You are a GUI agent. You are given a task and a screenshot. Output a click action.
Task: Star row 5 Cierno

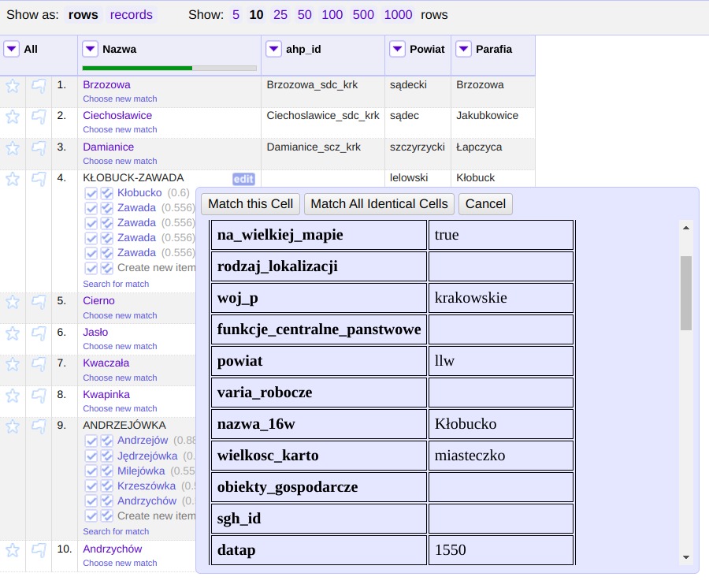point(13,302)
